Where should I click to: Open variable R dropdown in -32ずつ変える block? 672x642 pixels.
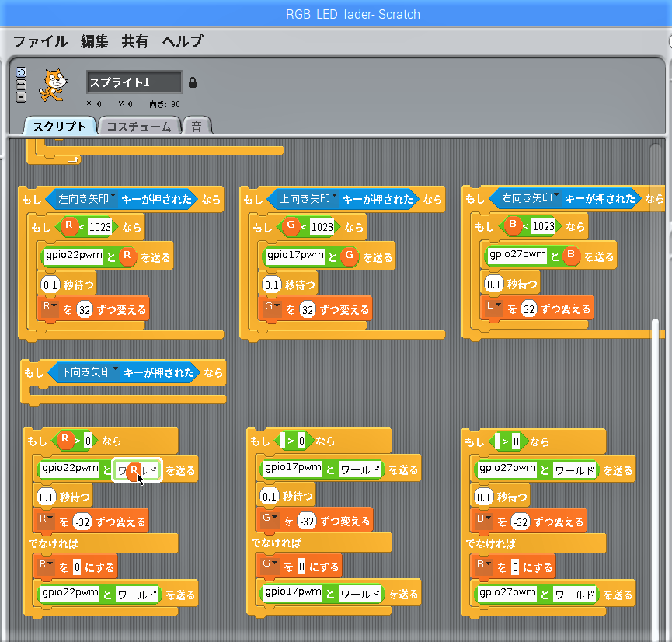click(47, 519)
